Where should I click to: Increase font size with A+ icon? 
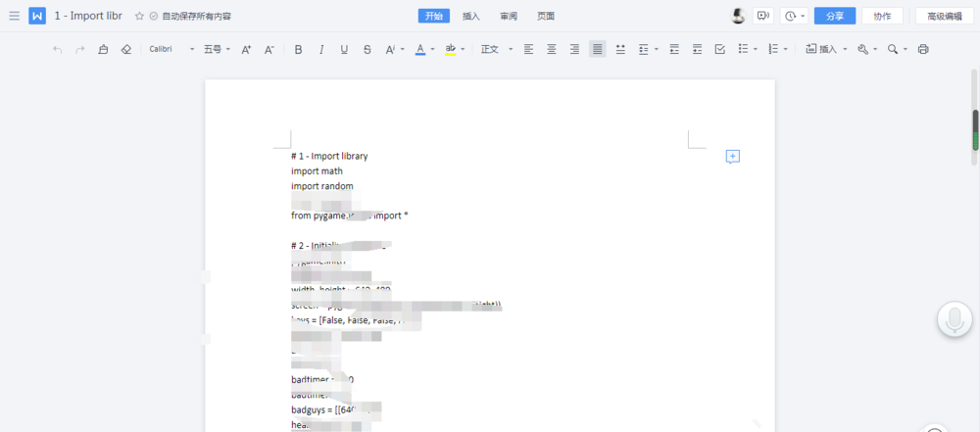[246, 49]
